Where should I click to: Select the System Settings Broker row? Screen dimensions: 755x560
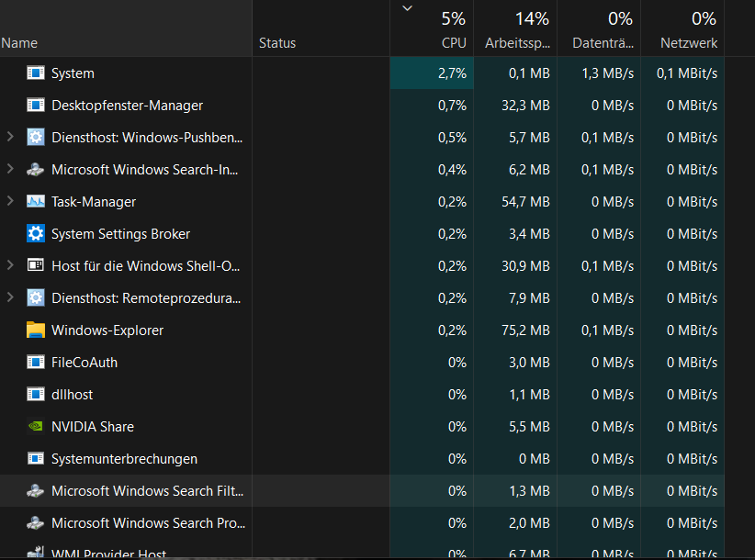[362, 234]
